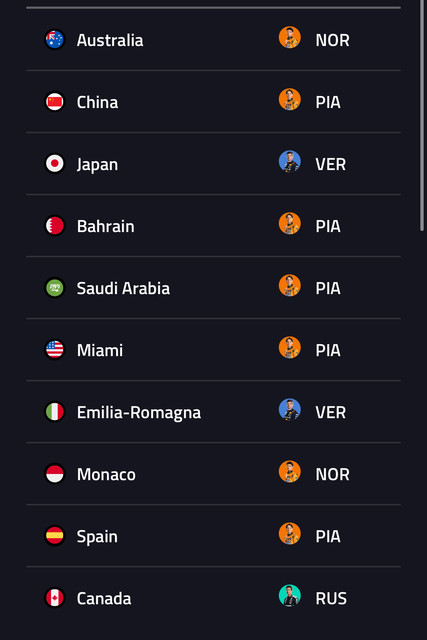427x640 pixels.
Task: Click the PIA winner label for China
Action: coord(328,102)
